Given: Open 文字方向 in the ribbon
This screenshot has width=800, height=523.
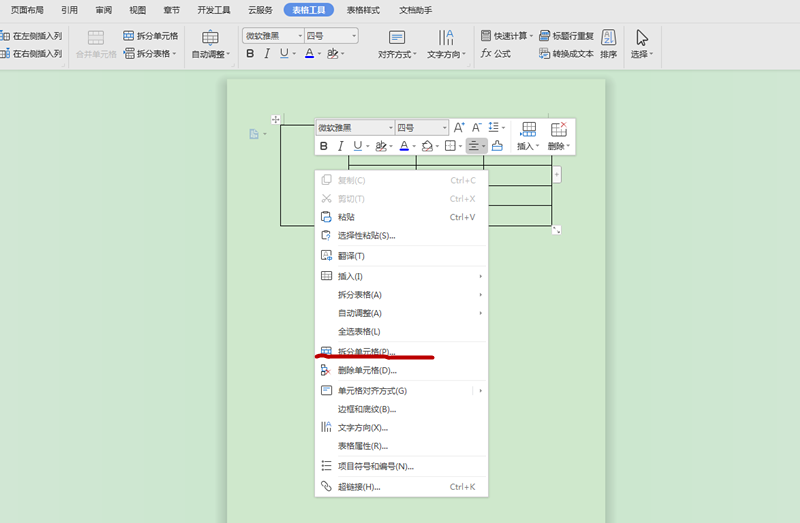Looking at the screenshot, I should click(446, 44).
